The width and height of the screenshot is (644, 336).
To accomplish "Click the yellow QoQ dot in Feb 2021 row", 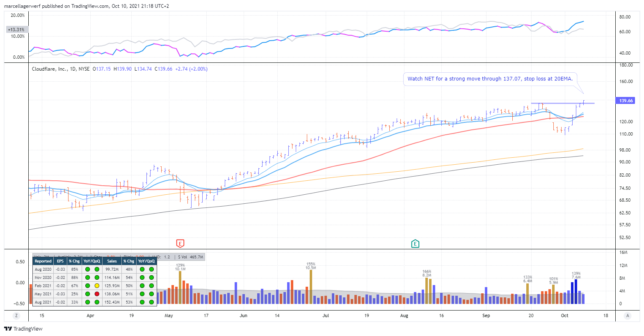I will tap(97, 286).
